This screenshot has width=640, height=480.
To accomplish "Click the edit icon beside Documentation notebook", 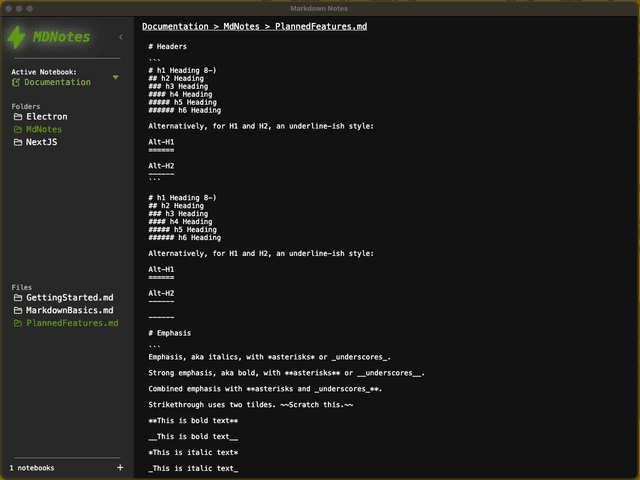I will click(16, 83).
